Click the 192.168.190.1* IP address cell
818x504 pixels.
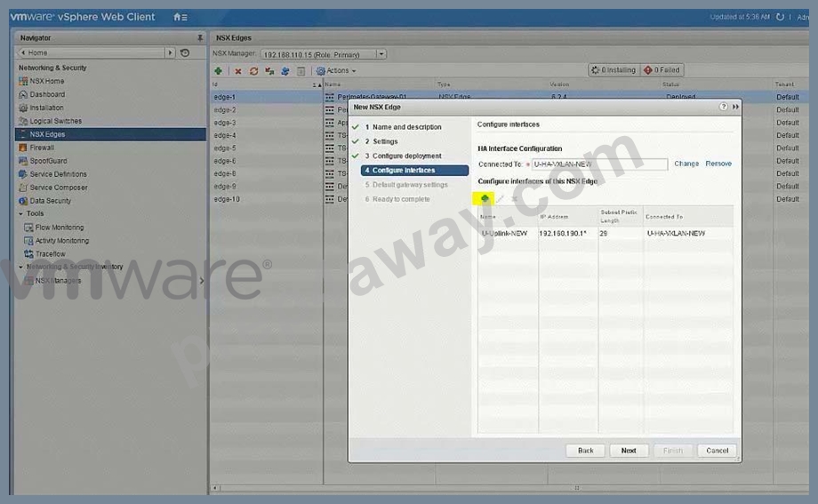point(563,233)
